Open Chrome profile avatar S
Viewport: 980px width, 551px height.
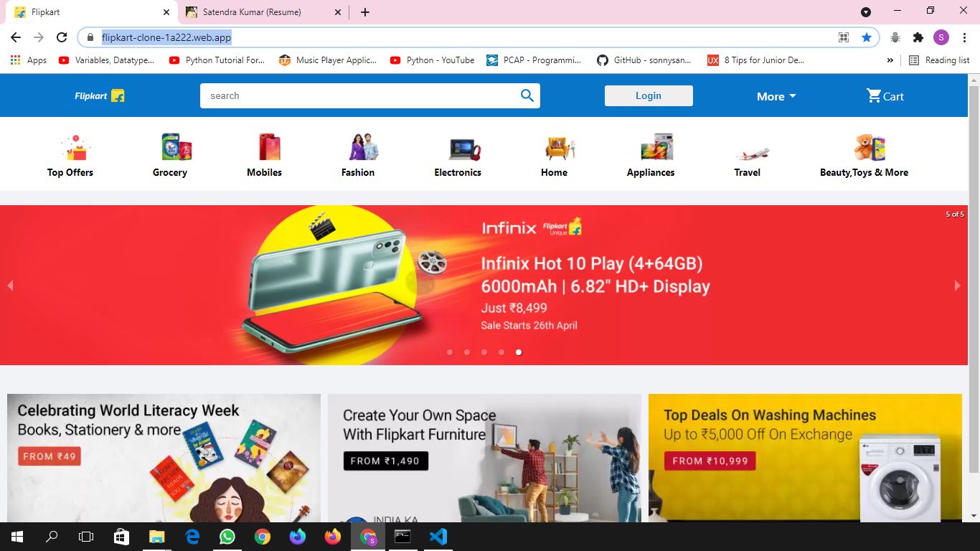941,37
